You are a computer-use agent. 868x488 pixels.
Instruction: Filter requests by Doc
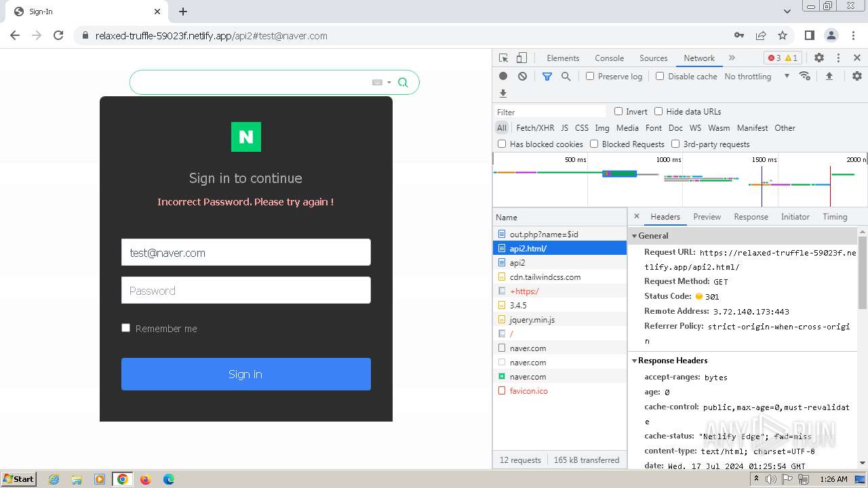click(675, 127)
